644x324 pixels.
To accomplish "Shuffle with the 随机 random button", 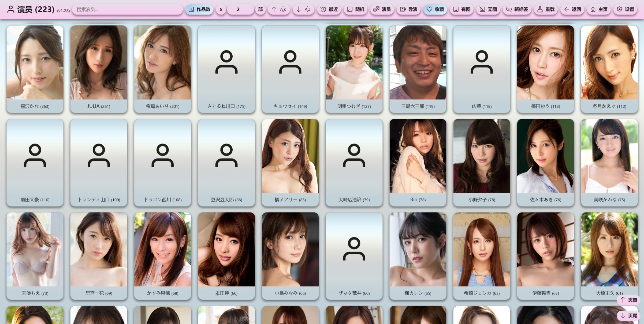I will point(356,9).
